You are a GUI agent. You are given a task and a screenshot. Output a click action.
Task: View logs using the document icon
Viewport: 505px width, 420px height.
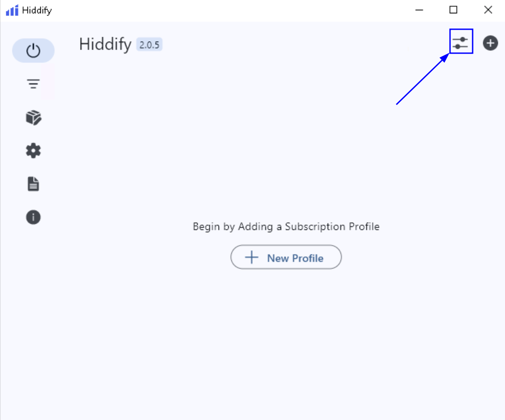(33, 183)
